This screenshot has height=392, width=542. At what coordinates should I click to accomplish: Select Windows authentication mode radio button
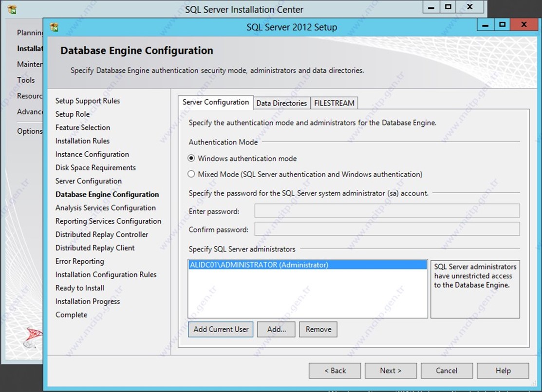click(x=191, y=158)
